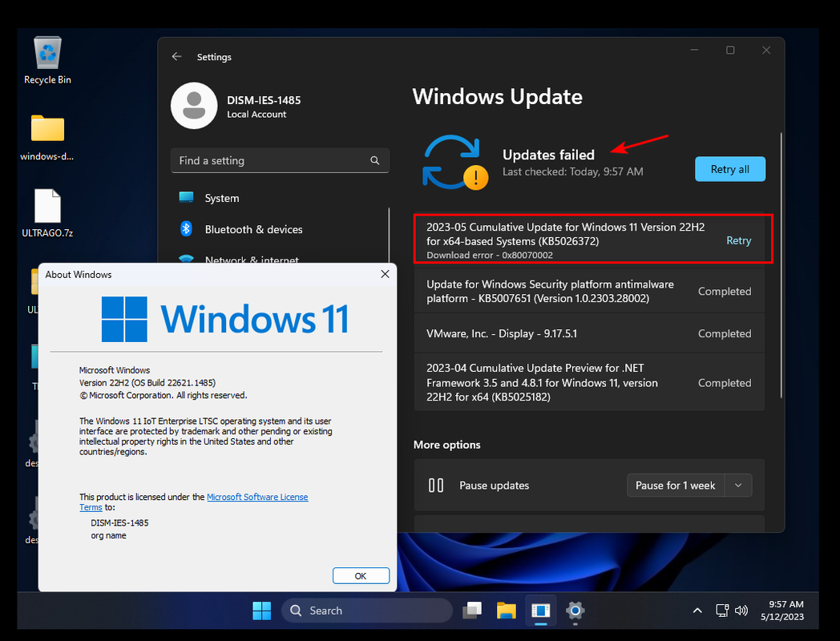Click the Local Account label
Viewport: 840px width, 641px height.
point(256,115)
